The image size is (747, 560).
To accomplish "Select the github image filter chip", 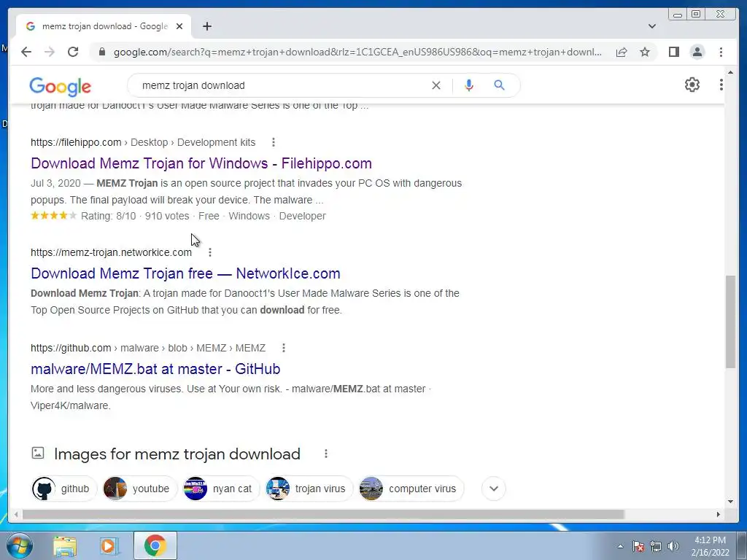I will coord(64,489).
